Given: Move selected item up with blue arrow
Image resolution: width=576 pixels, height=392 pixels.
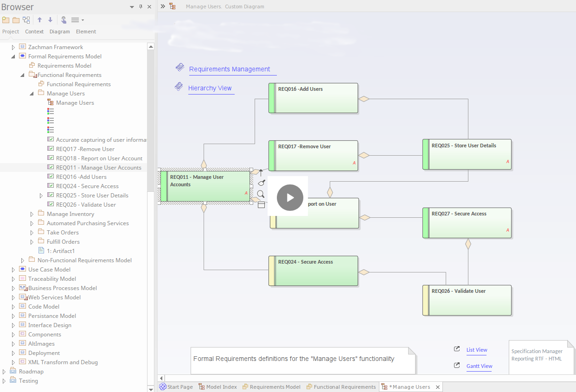Looking at the screenshot, I should [x=40, y=20].
